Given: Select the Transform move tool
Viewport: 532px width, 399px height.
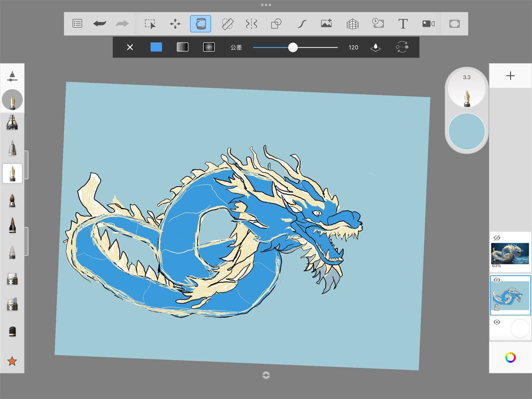Looking at the screenshot, I should click(175, 24).
